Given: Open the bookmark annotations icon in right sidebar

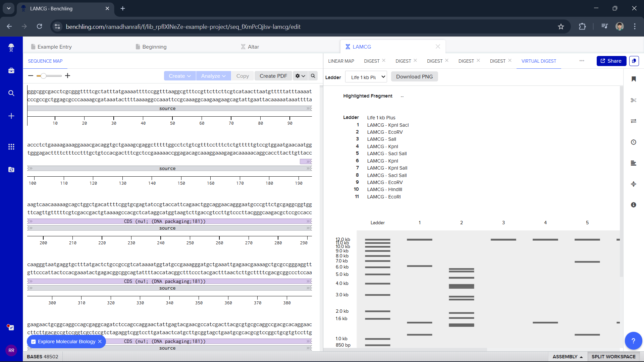Looking at the screenshot, I should tap(633, 79).
